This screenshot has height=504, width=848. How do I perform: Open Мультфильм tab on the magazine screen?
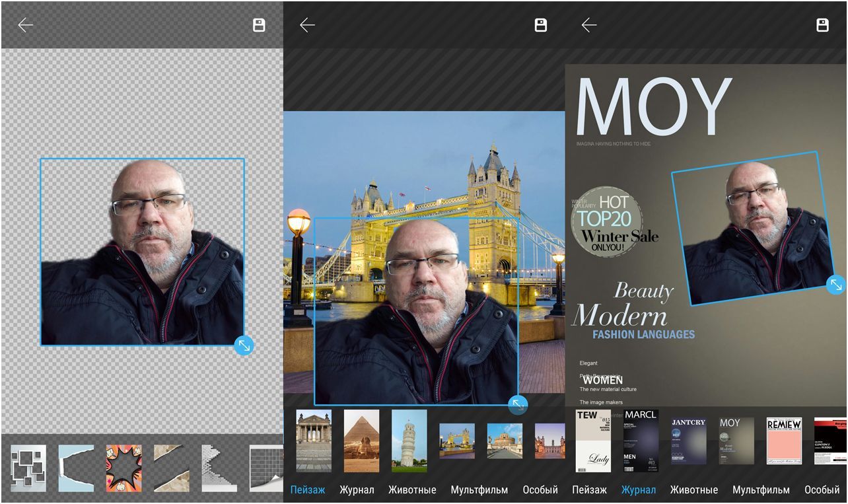point(761,490)
